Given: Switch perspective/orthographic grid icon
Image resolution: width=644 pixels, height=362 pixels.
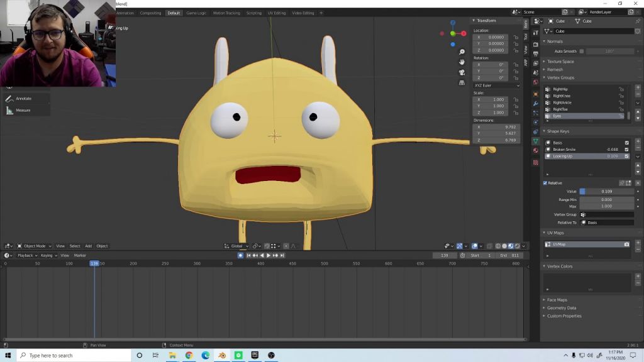Looking at the screenshot, I should 462,82.
